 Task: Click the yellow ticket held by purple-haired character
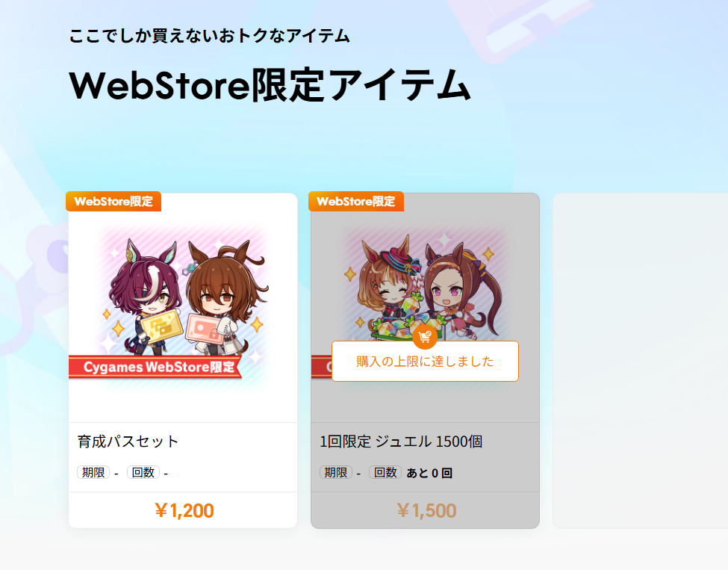tap(161, 327)
